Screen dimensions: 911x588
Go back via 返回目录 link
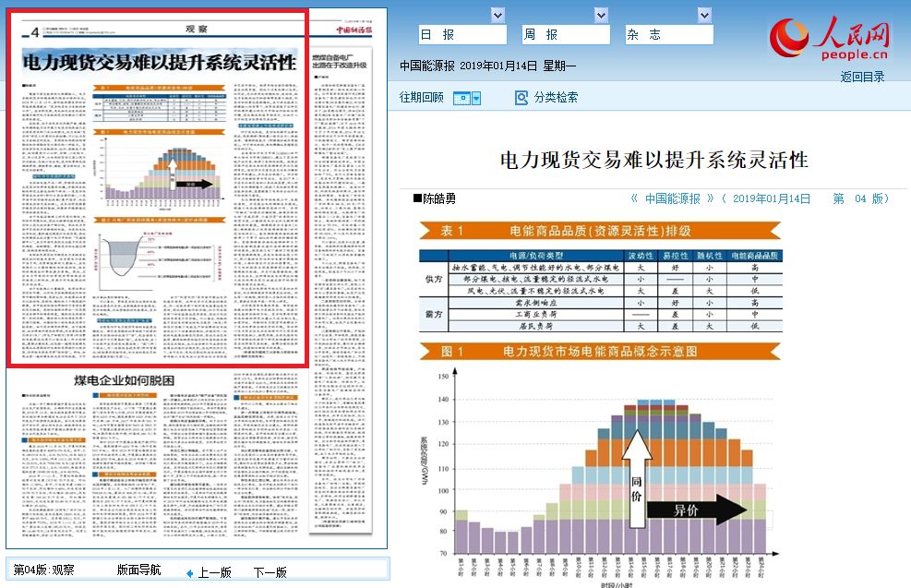point(862,77)
